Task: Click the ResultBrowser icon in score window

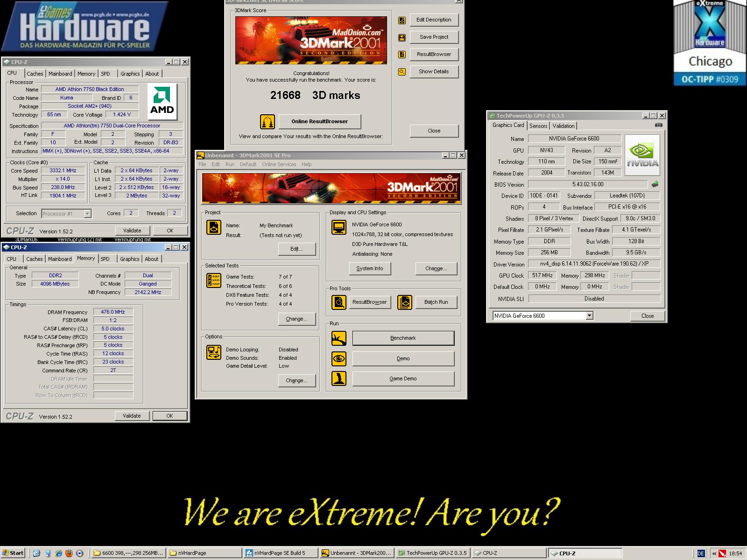Action: (x=402, y=55)
